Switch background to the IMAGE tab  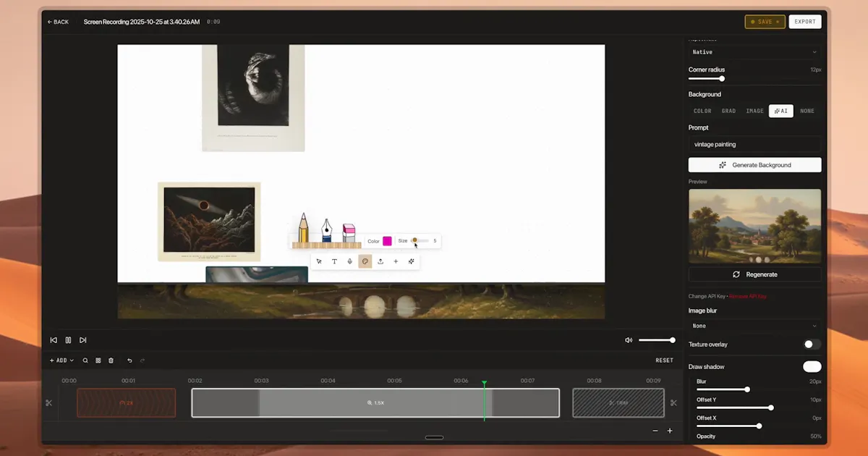tap(754, 111)
